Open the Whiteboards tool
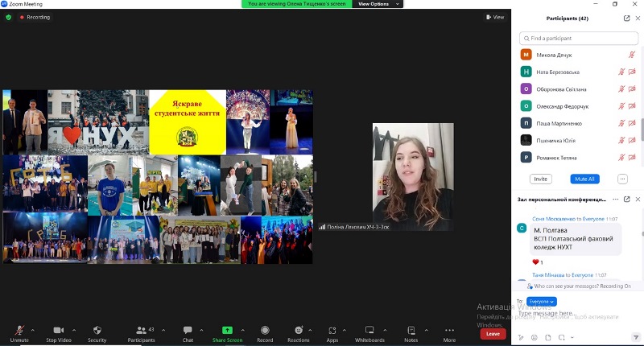Viewport: 644px width, 346px height. [x=369, y=330]
